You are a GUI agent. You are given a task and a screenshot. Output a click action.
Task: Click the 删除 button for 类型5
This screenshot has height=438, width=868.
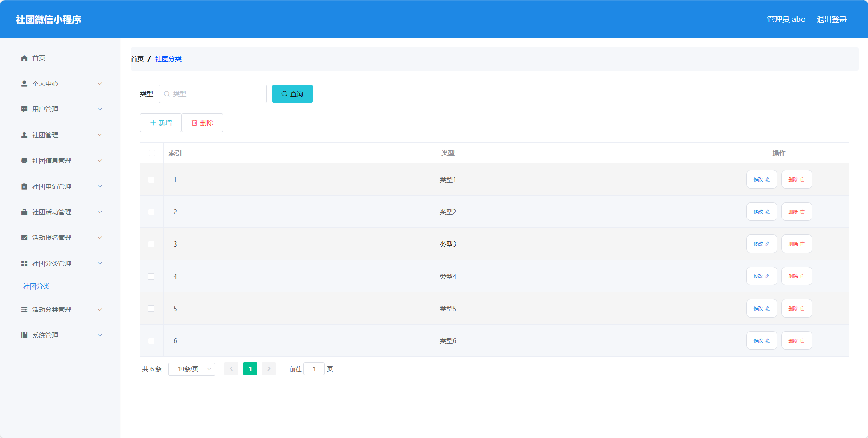pos(797,309)
